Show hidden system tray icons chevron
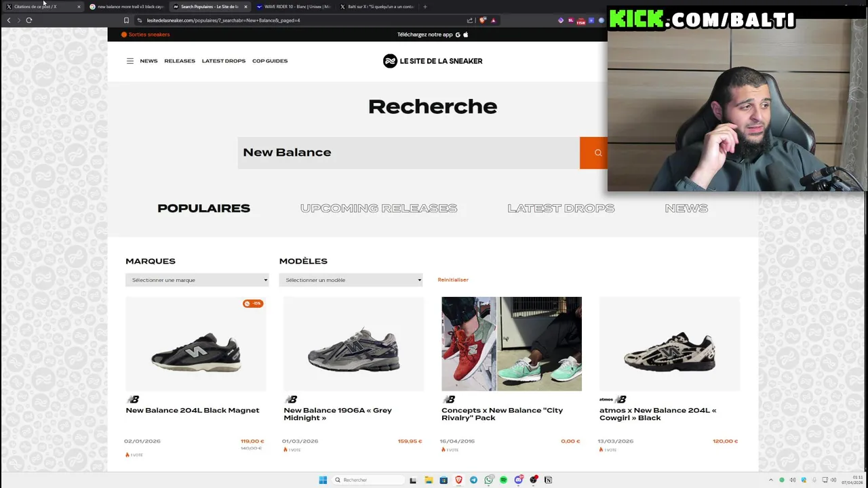Viewport: 868px width, 488px height. click(x=770, y=480)
